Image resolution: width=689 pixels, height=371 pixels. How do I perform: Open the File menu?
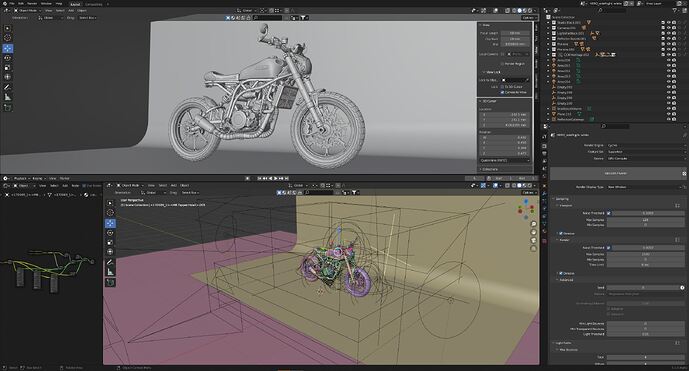pos(12,4)
